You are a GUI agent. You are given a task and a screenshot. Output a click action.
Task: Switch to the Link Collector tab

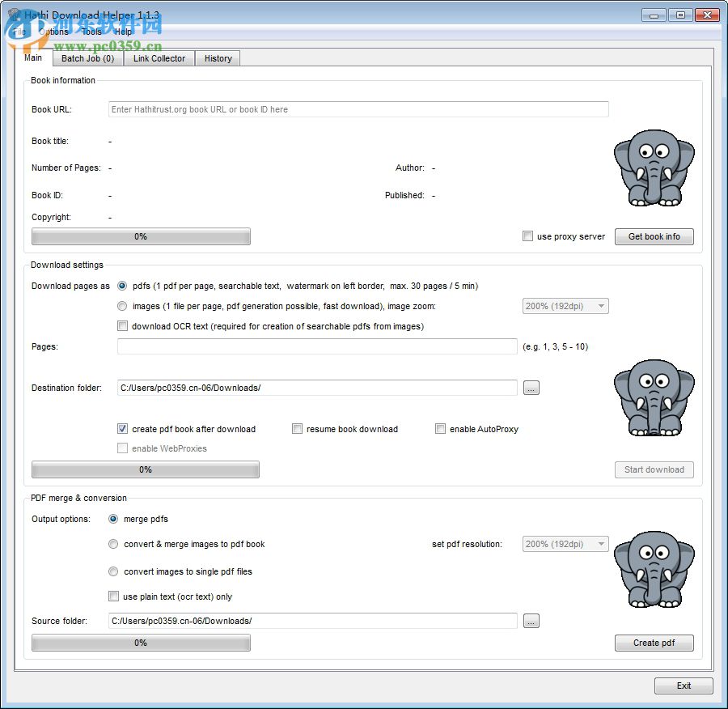tap(159, 58)
